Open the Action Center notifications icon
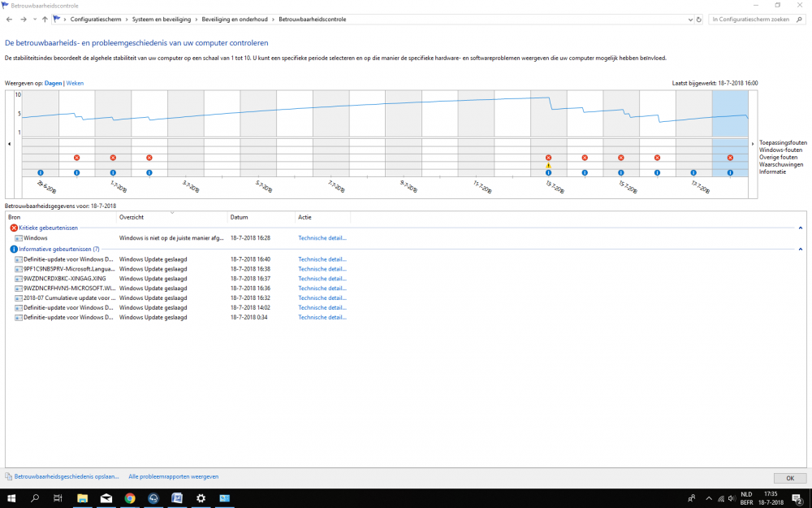This screenshot has width=812, height=508. [798, 499]
